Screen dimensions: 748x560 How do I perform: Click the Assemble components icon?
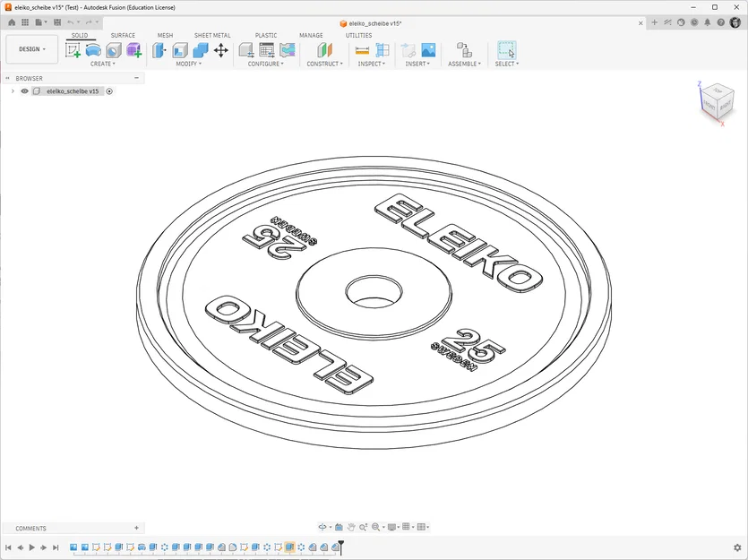coord(464,50)
